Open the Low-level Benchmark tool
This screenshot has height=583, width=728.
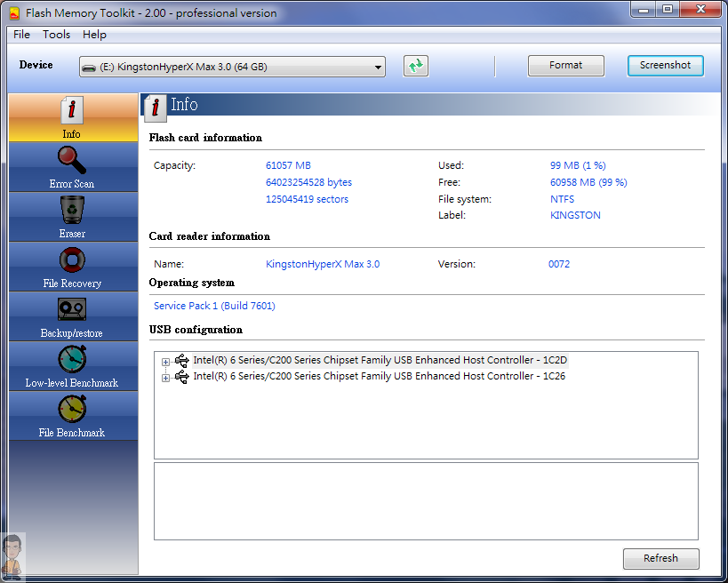click(73, 366)
